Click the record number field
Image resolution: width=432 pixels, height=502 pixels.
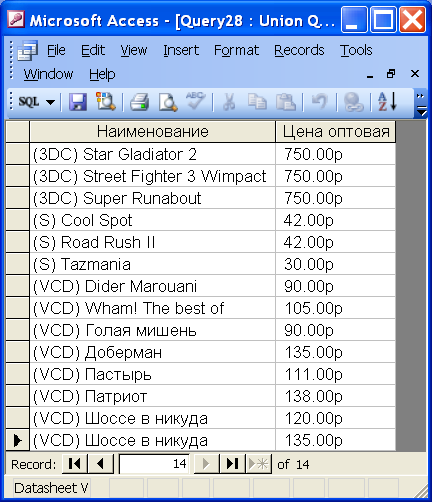pyautogui.click(x=154, y=464)
